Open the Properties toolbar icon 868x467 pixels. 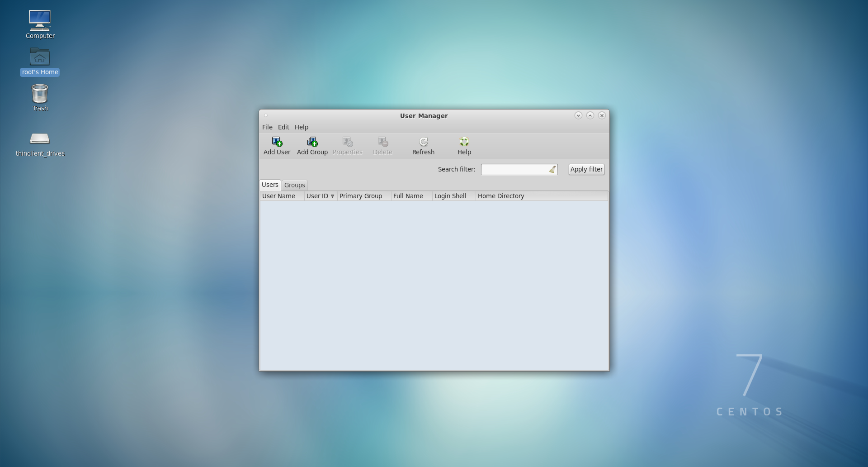click(347, 146)
